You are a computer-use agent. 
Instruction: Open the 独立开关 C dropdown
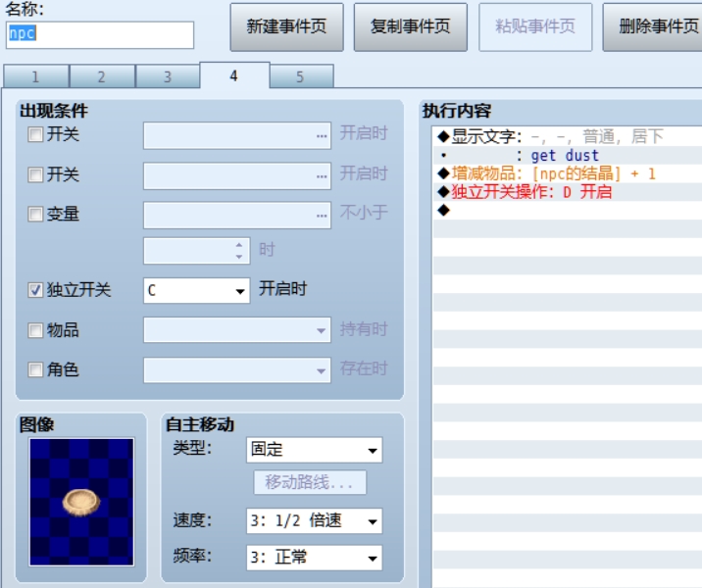196,291
